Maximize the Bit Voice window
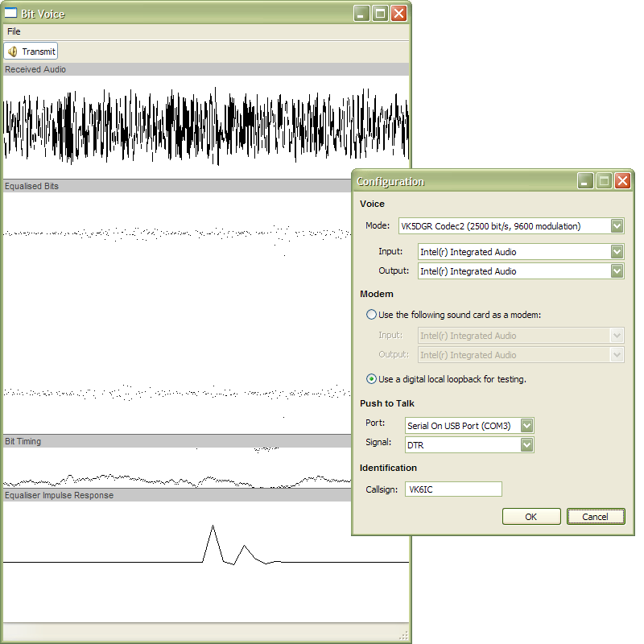This screenshot has height=644, width=644. click(380, 14)
